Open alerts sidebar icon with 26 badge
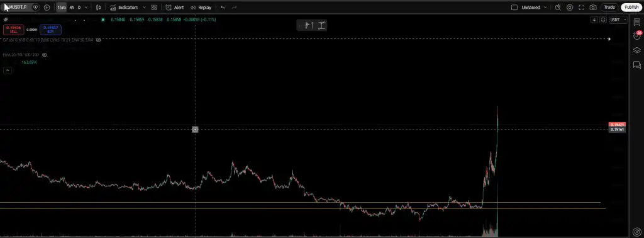Image resolution: width=644 pixels, height=238 pixels. (637, 36)
